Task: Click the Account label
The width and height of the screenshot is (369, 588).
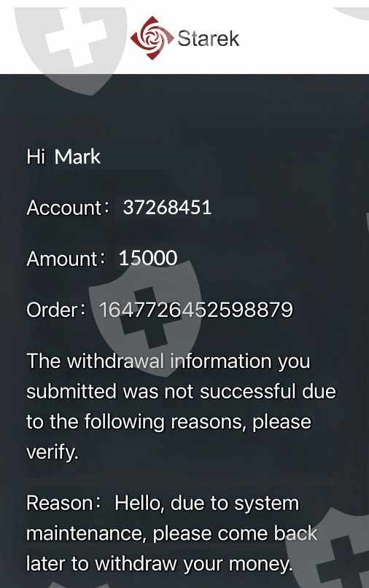Action: (x=64, y=208)
